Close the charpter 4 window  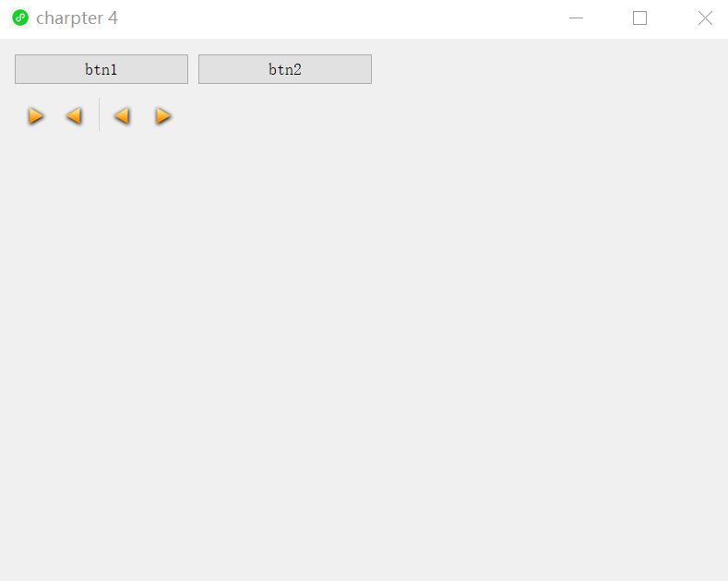tap(705, 18)
